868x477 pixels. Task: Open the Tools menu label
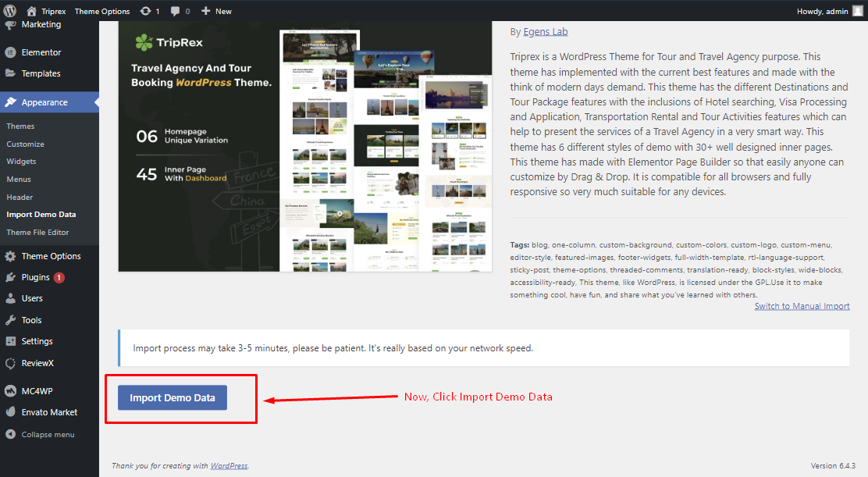31,320
